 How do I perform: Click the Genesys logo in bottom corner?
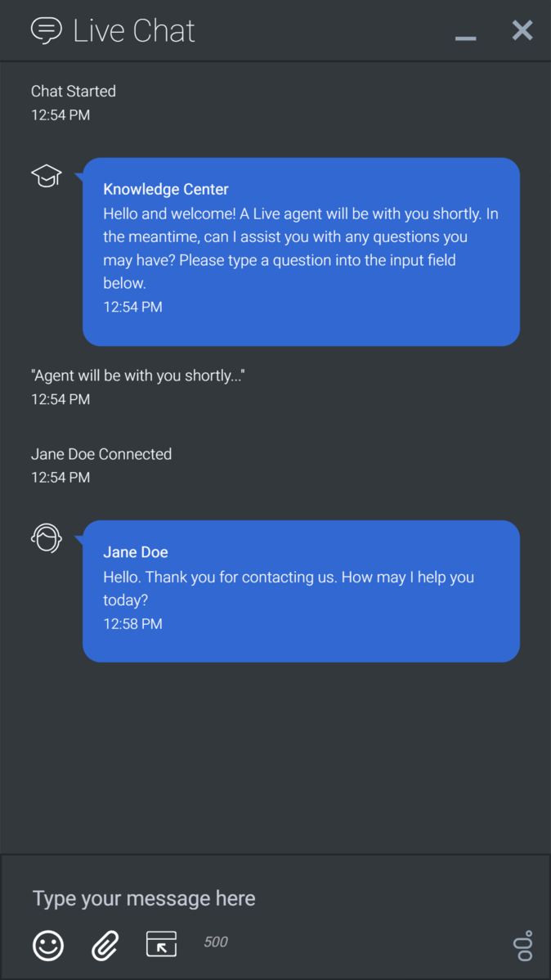pyautogui.click(x=523, y=946)
